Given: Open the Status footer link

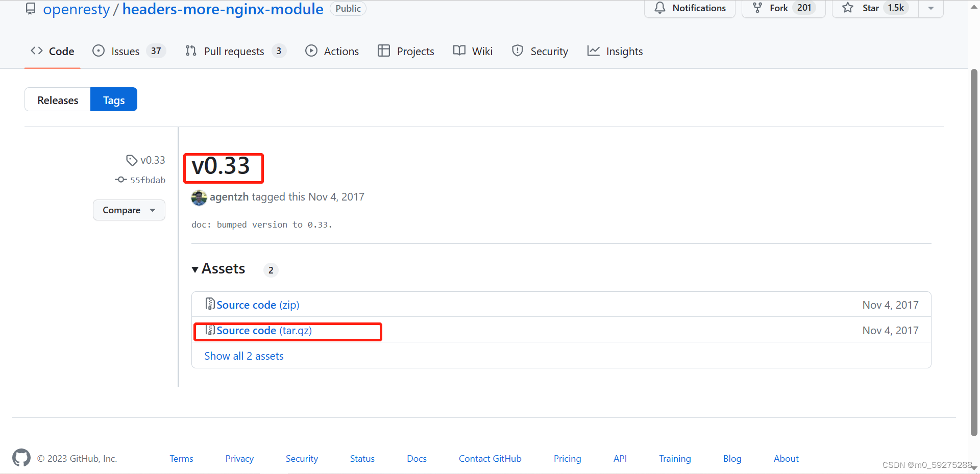Looking at the screenshot, I should [x=362, y=459].
